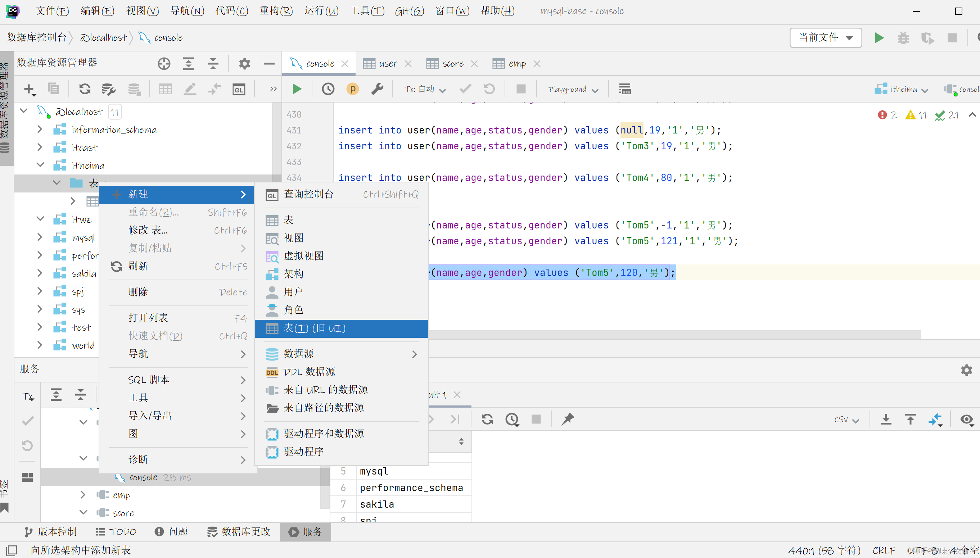Select 表(工) (旧 UI) menu option
The width and height of the screenshot is (980, 558).
(314, 328)
